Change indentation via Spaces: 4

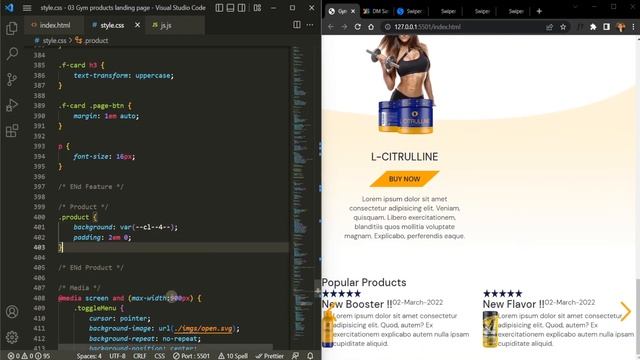point(89,356)
